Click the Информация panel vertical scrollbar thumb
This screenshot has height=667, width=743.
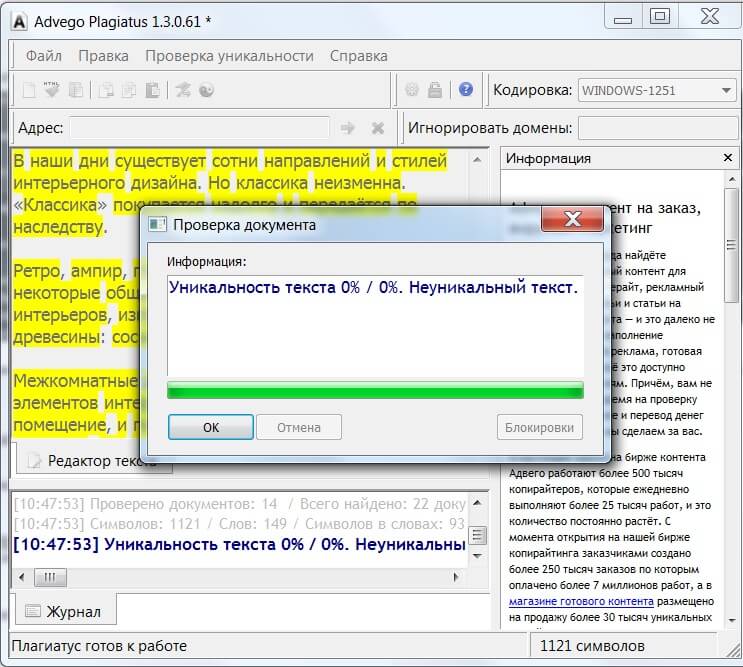point(731,244)
